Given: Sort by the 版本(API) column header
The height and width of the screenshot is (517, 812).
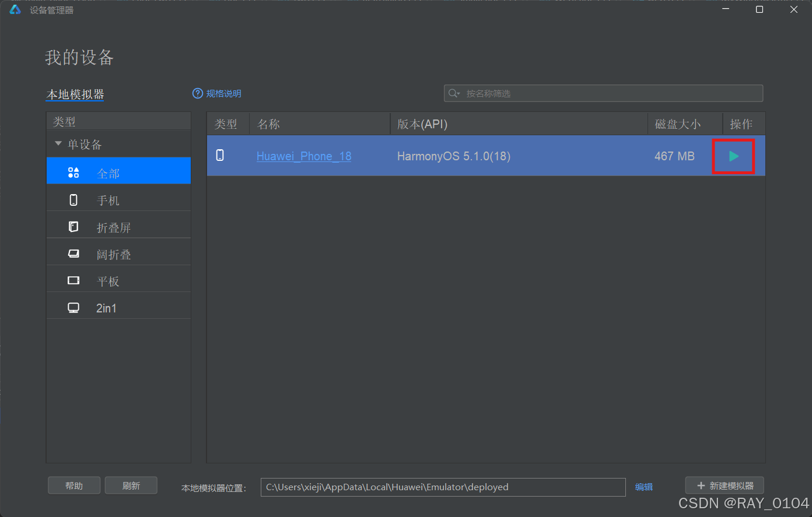Looking at the screenshot, I should coord(519,124).
